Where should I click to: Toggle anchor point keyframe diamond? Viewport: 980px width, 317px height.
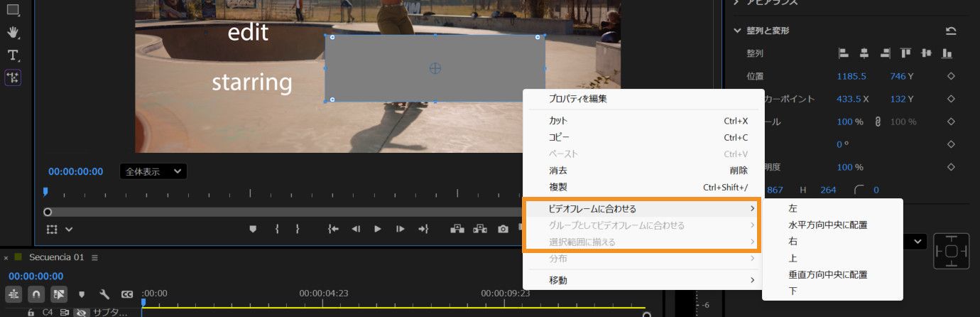(951, 99)
